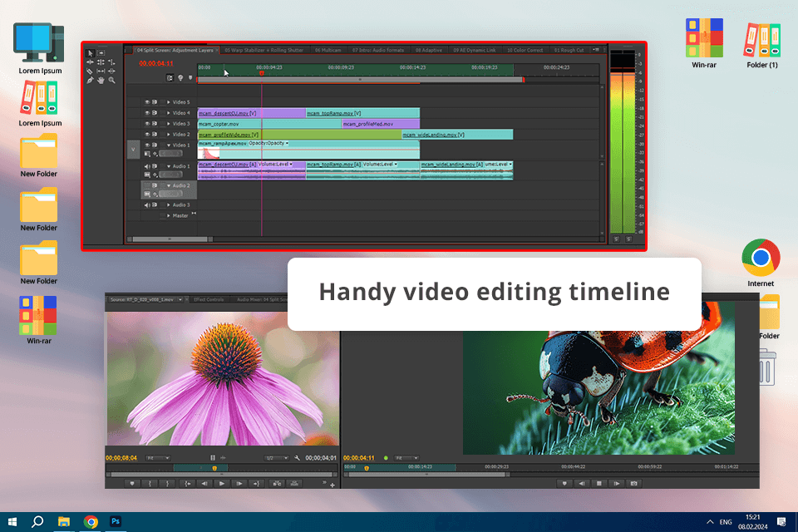Screen dimensions: 798x532
Task: Step back one frame in Program monitor
Action: coord(582,483)
